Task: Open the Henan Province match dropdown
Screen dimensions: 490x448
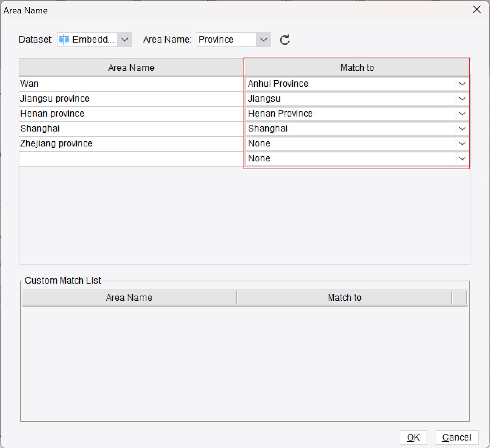Action: point(462,114)
